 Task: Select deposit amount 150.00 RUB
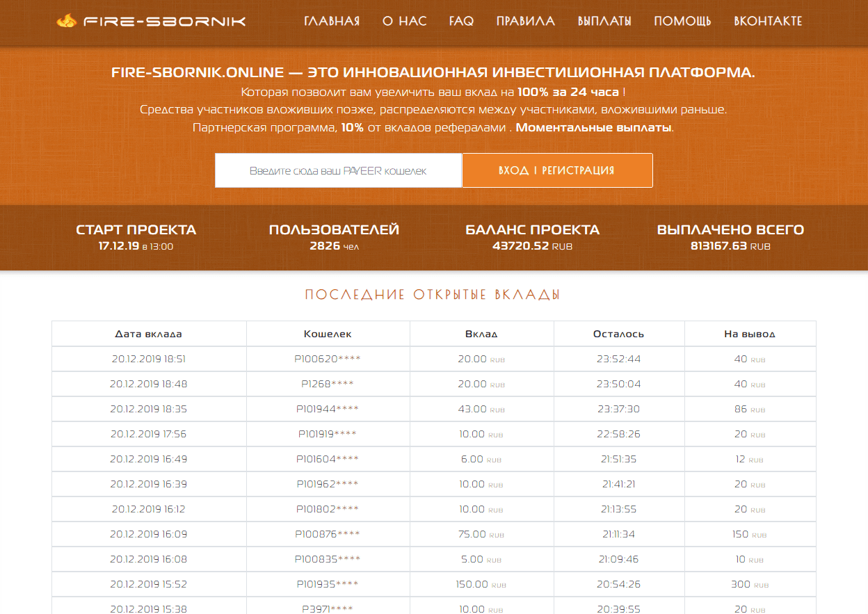click(x=482, y=584)
